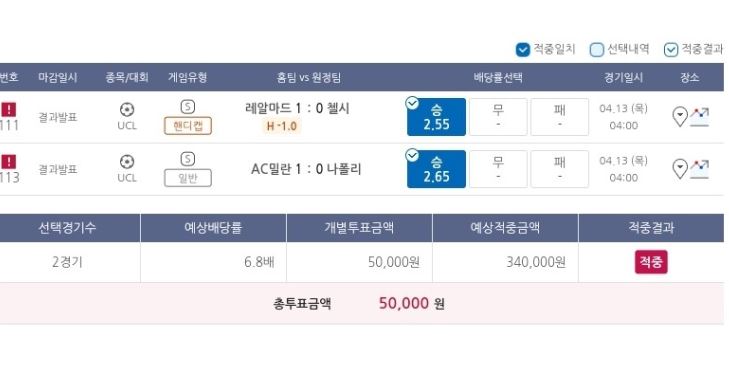
Task: Toggle the 적중결과 checkbox
Action: pos(670,50)
